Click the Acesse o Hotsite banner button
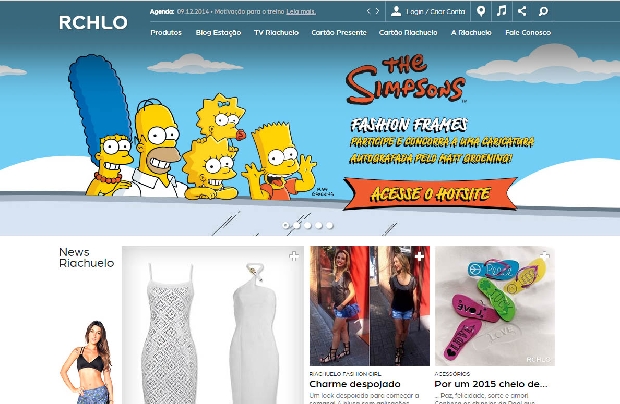620x404 pixels. point(430,194)
